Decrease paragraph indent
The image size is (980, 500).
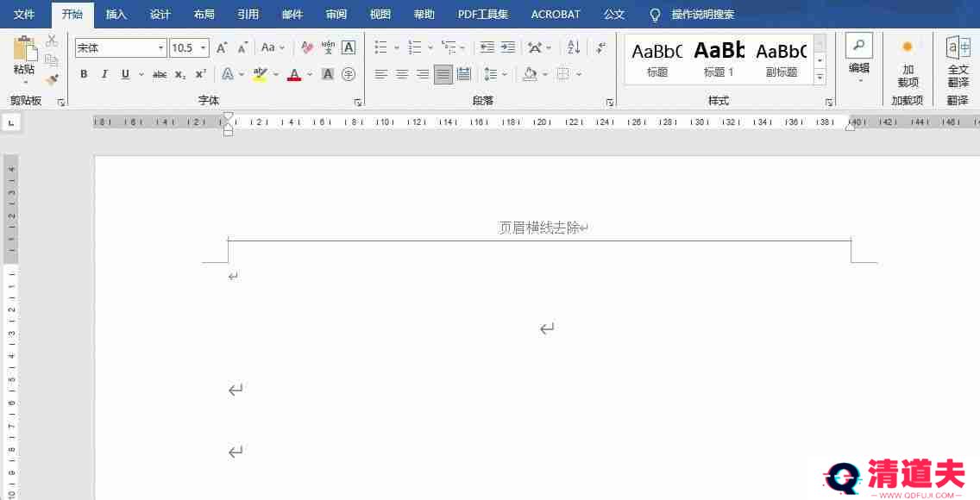click(487, 47)
